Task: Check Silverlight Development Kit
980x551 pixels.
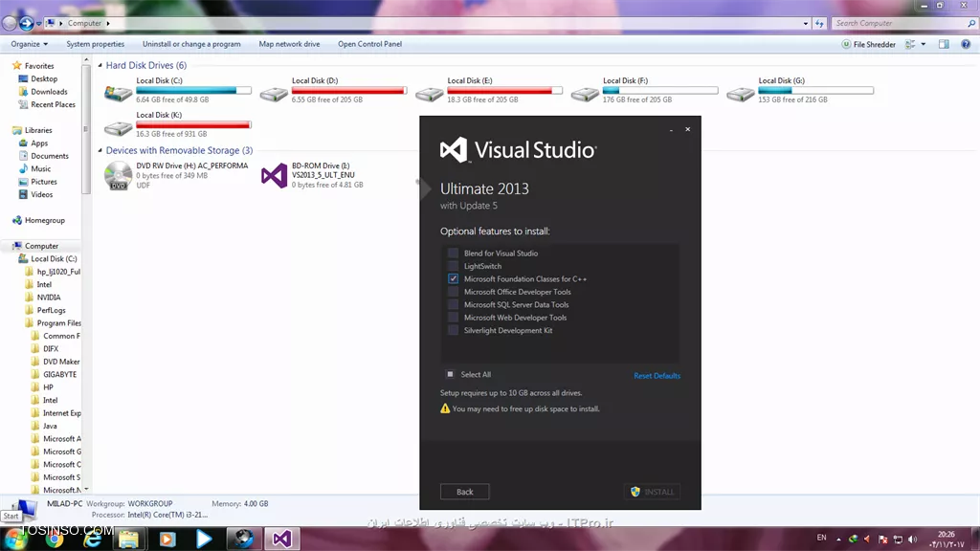Action: (x=453, y=330)
